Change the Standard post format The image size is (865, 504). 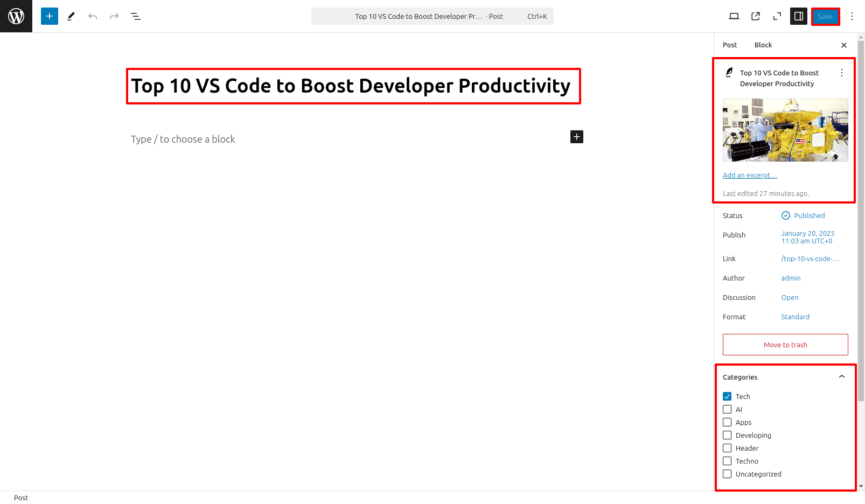coord(795,317)
